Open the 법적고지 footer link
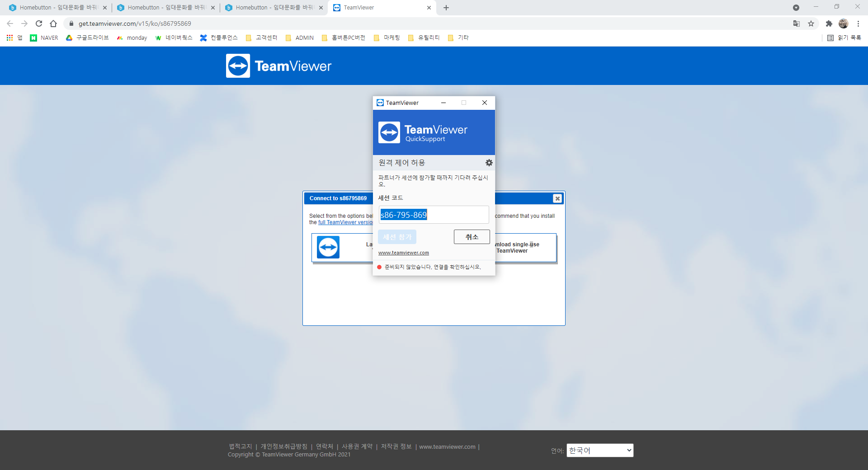 coord(241,446)
